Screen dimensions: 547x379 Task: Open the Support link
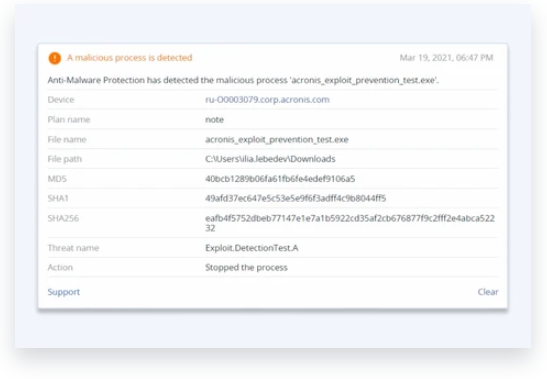point(64,292)
